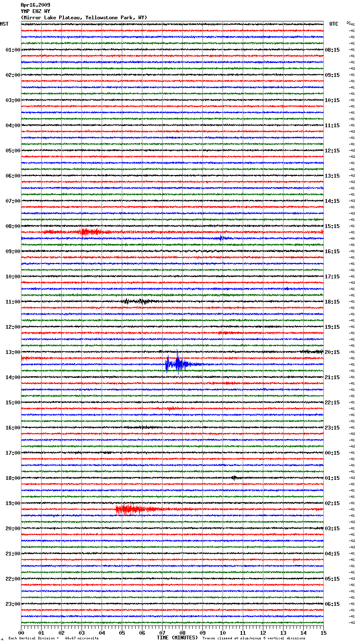This screenshot has height=644, width=357.
Task: Click minute tick 08 on the time axis
Action: (x=182, y=633)
